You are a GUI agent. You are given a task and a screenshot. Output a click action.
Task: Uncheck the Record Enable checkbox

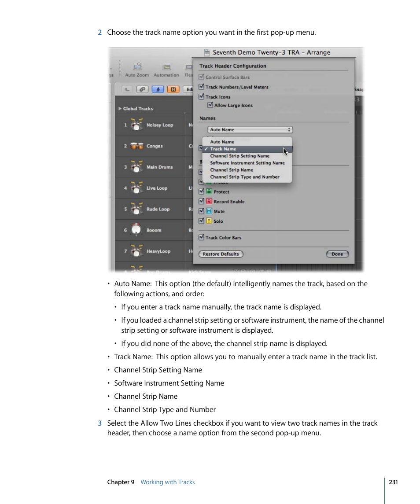point(201,201)
